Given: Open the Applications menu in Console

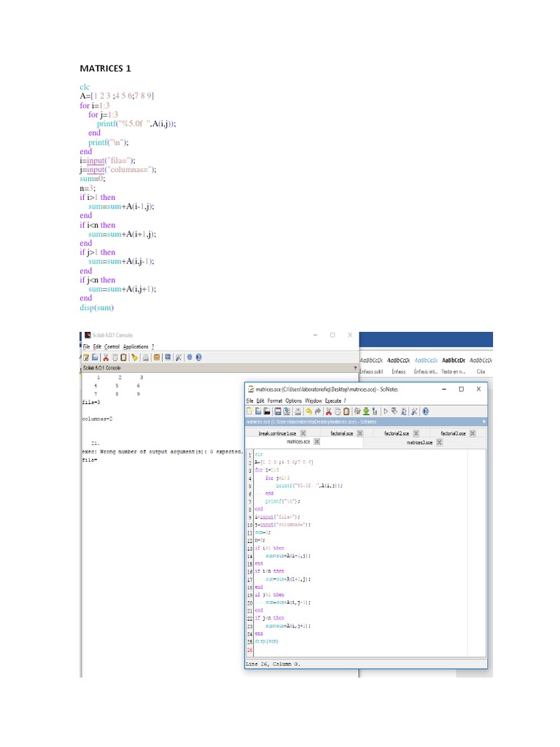Looking at the screenshot, I should click(x=136, y=347).
